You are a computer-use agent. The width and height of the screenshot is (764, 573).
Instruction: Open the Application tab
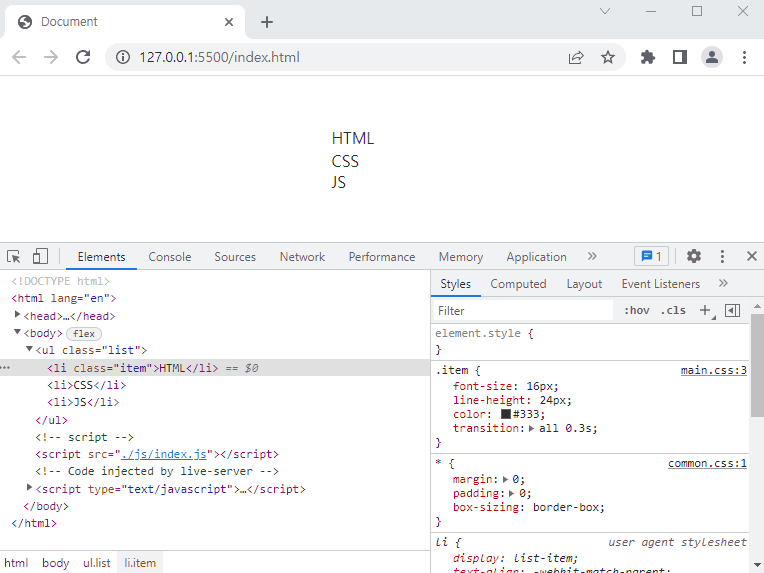tap(536, 257)
